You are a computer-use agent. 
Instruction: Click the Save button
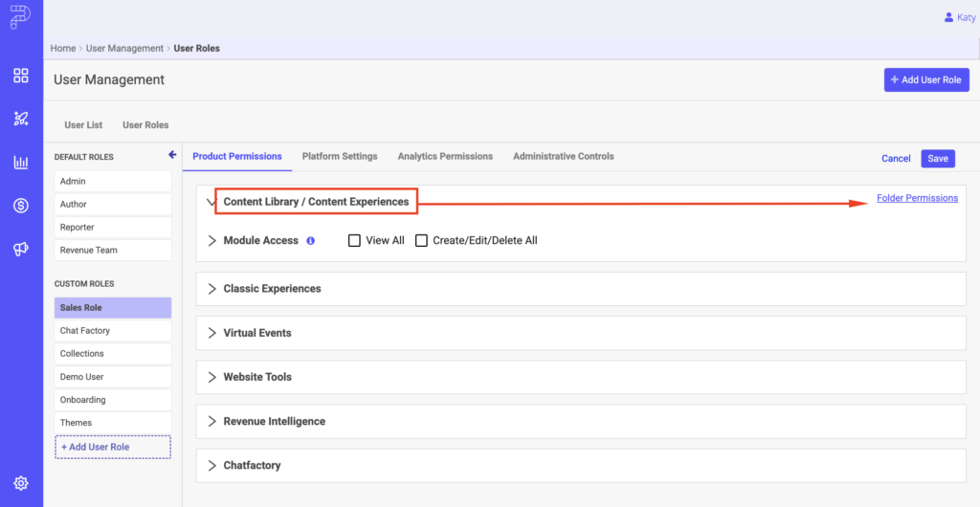pyautogui.click(x=938, y=159)
